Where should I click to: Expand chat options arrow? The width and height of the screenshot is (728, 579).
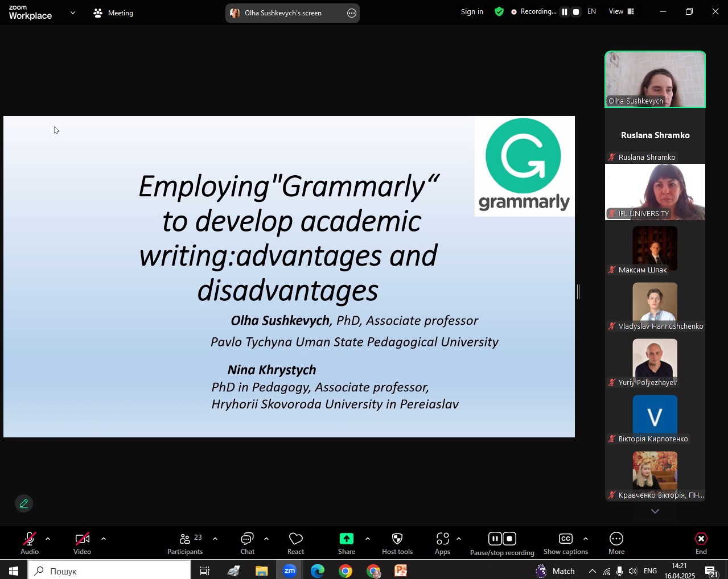tap(266, 539)
